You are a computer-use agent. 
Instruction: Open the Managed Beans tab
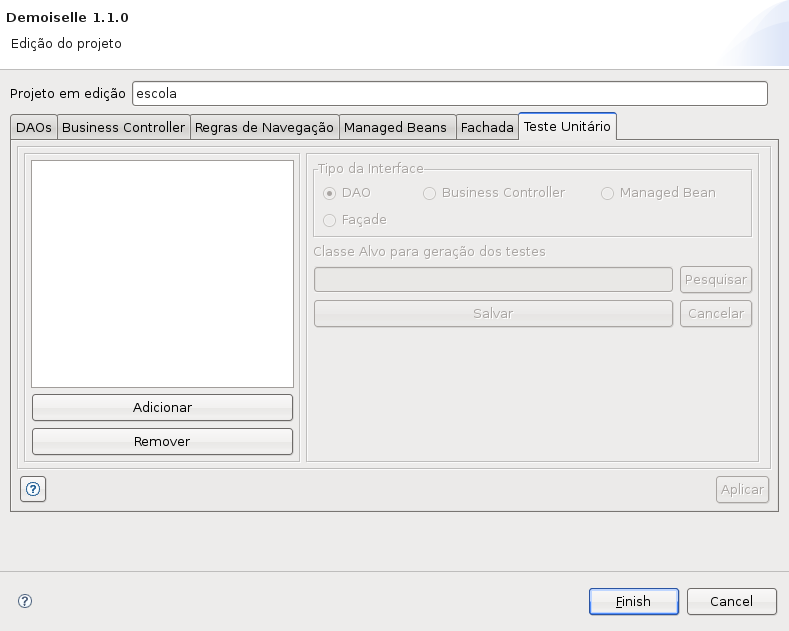click(x=396, y=127)
